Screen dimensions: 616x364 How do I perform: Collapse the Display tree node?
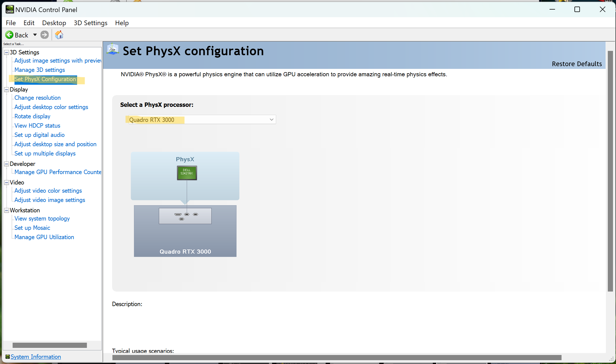coord(7,90)
